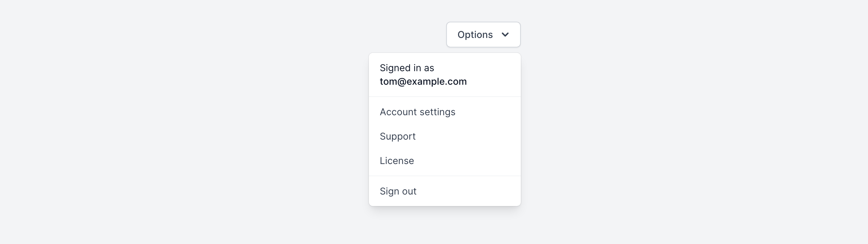The image size is (868, 244).
Task: Click the word Options in the button
Action: [475, 35]
